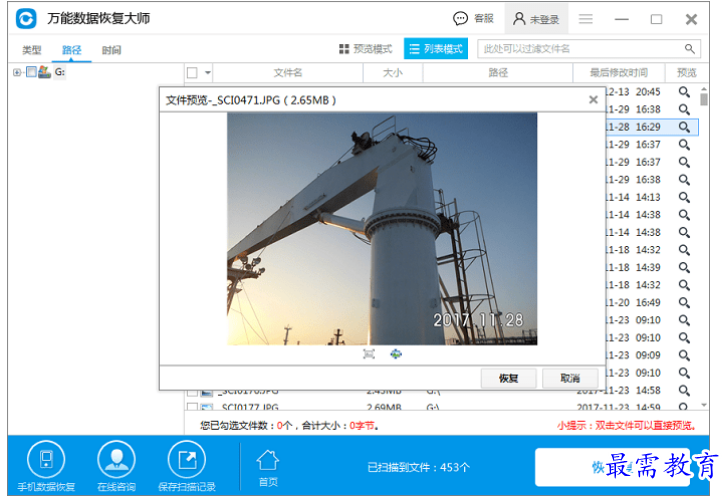The width and height of the screenshot is (727, 497).
Task: Check the G: drive checkbox
Action: 31,72
